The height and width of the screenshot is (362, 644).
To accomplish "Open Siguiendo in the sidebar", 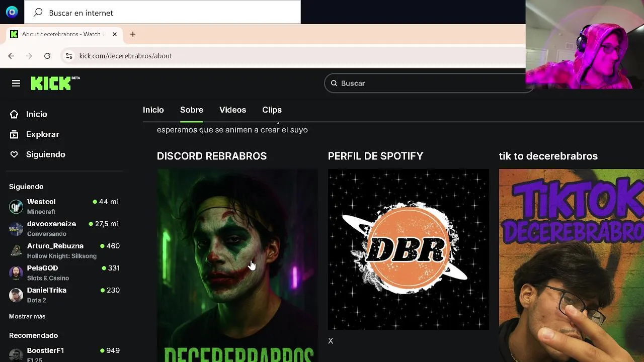I will 46,154.
